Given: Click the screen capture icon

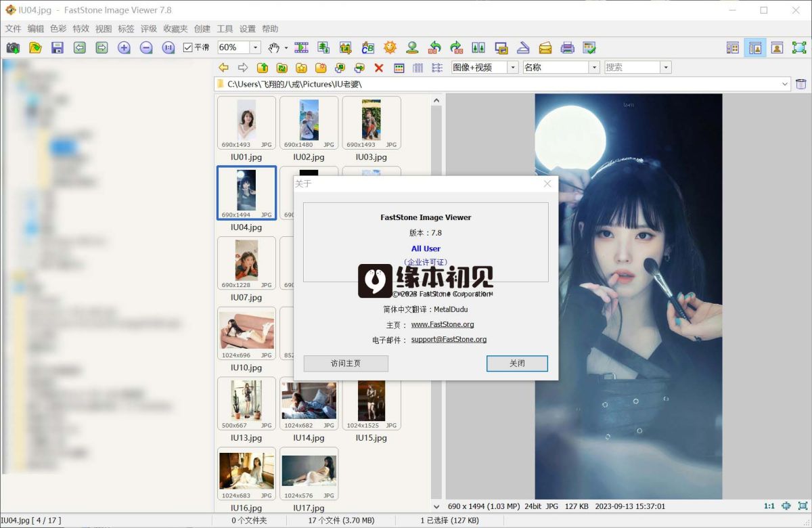Looking at the screenshot, I should (x=501, y=48).
